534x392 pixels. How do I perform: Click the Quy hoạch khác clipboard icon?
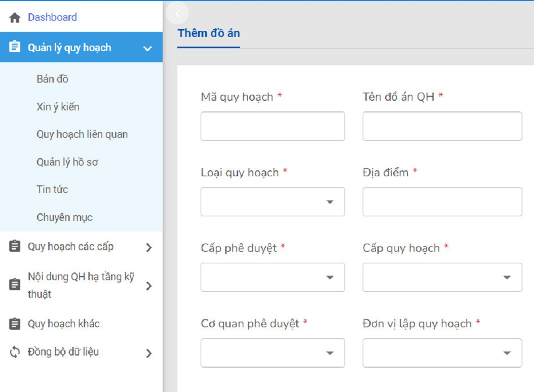point(15,324)
